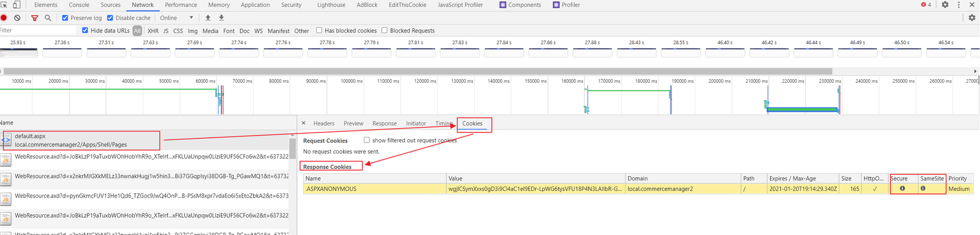The height and width of the screenshot is (235, 980).
Task: Toggle the red filter funnel icon
Action: pyautogui.click(x=34, y=18)
